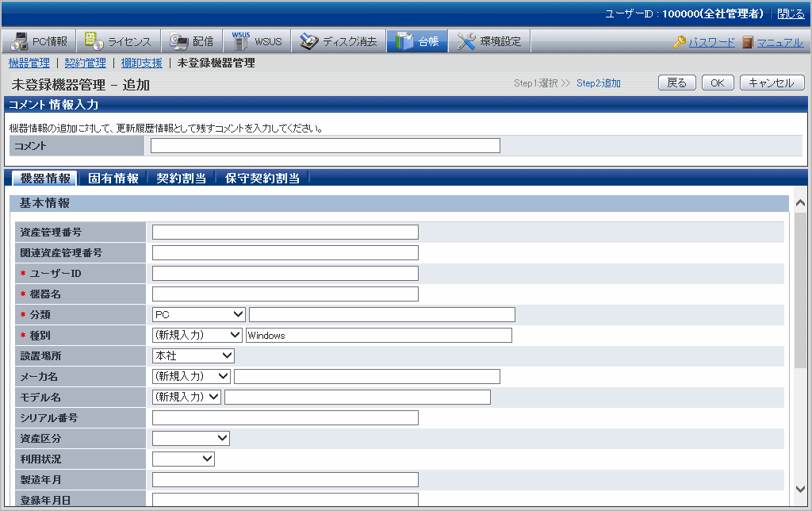This screenshot has height=511, width=812.
Task: Expand the 分類 dropdown showing PC
Action: [198, 314]
